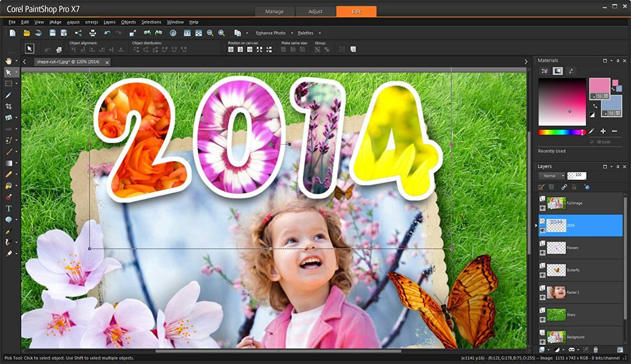
Task: Switch to the Adjust workspace tab
Action: click(x=315, y=12)
